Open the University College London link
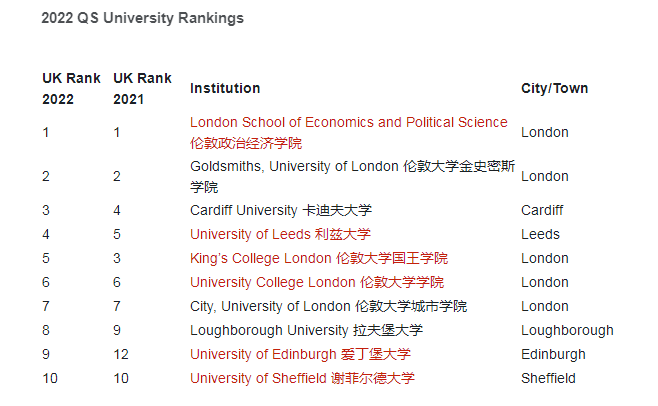 click(x=316, y=283)
